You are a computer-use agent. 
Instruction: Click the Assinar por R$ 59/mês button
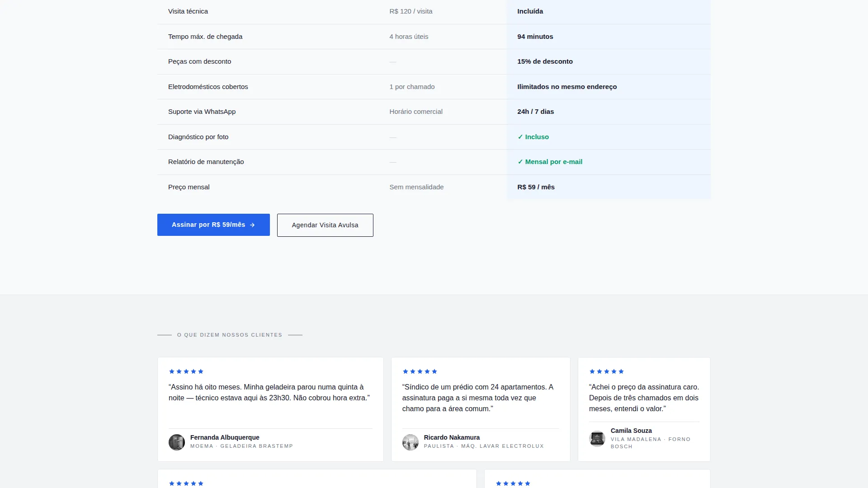213,225
